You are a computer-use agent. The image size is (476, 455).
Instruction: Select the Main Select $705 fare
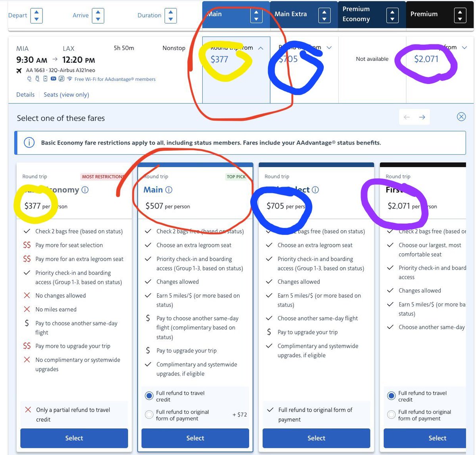pos(316,438)
